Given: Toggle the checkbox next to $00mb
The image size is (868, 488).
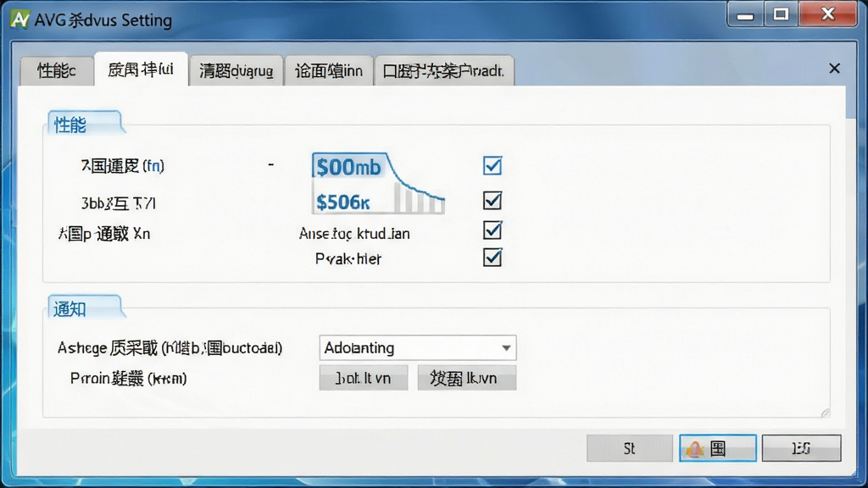Looking at the screenshot, I should [492, 165].
